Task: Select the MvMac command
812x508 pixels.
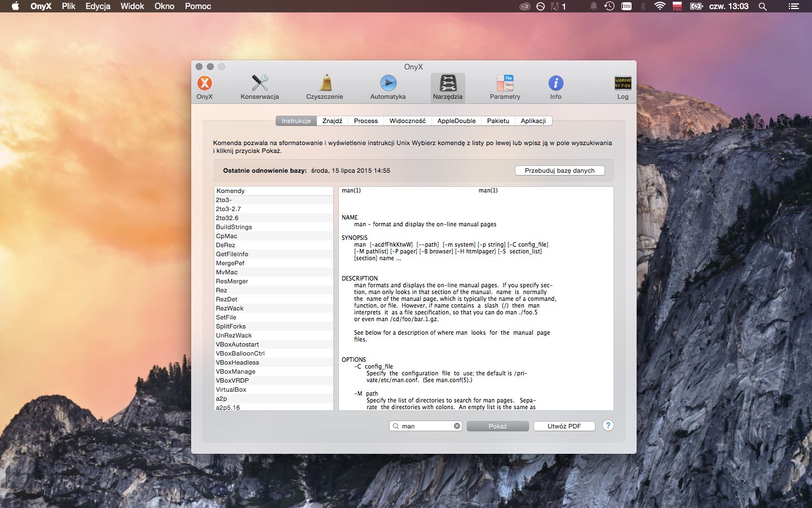Action: tap(273, 272)
